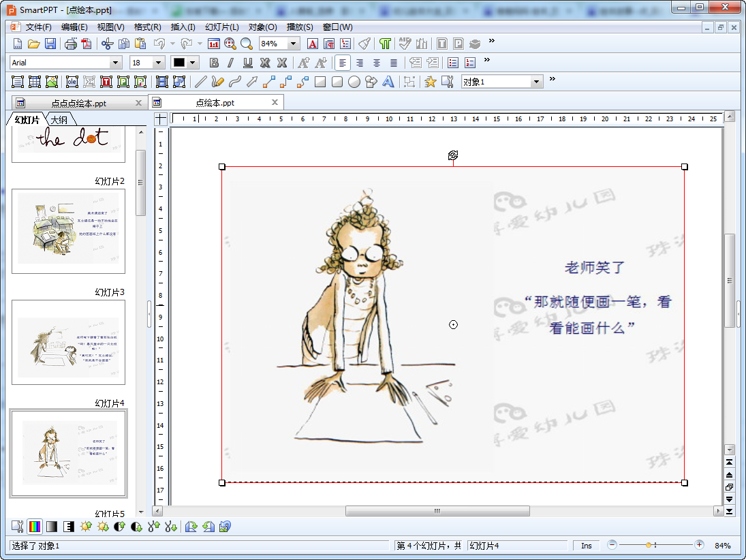Click the Paste clipboard icon

click(x=140, y=44)
